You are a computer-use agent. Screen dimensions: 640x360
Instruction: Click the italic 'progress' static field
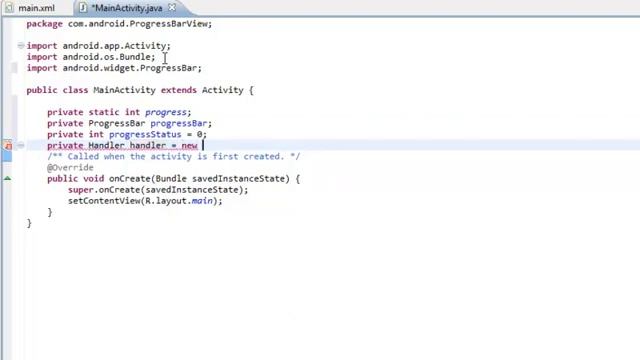point(166,112)
